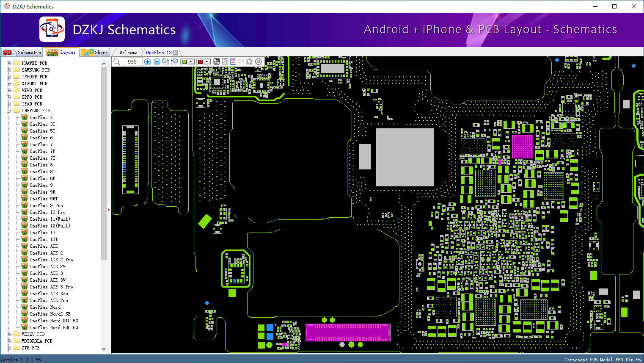Close the OnePlus 13 tab
644x363 pixels.
(x=176, y=53)
